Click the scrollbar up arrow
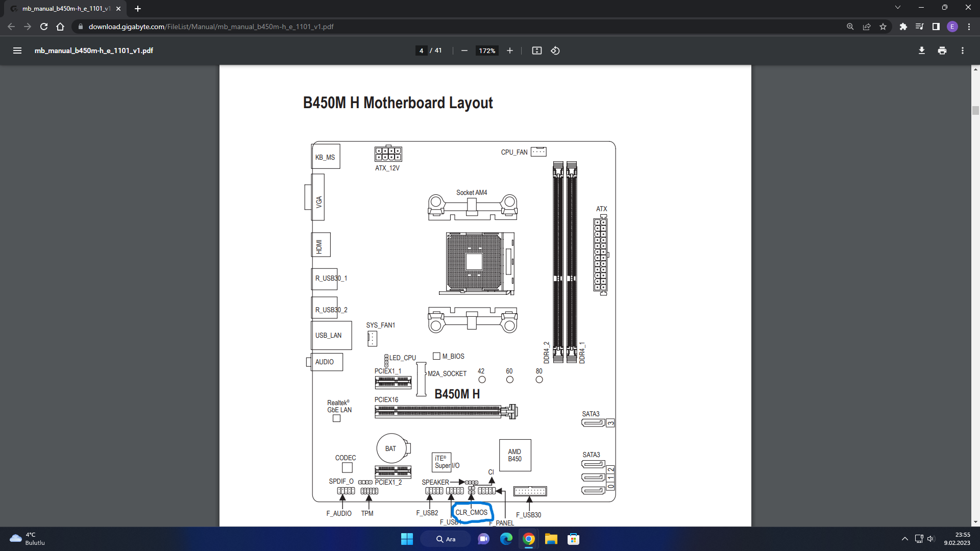 (x=975, y=69)
